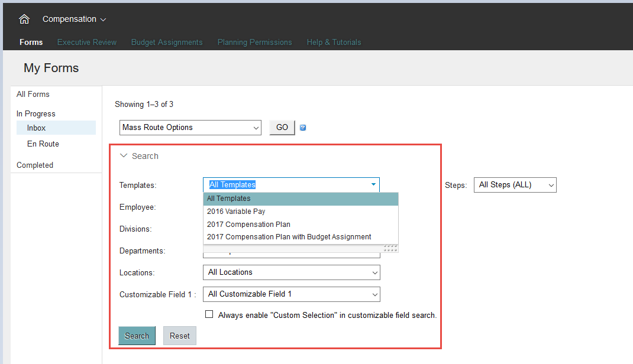Open the Planning Permissions tab

tap(255, 43)
